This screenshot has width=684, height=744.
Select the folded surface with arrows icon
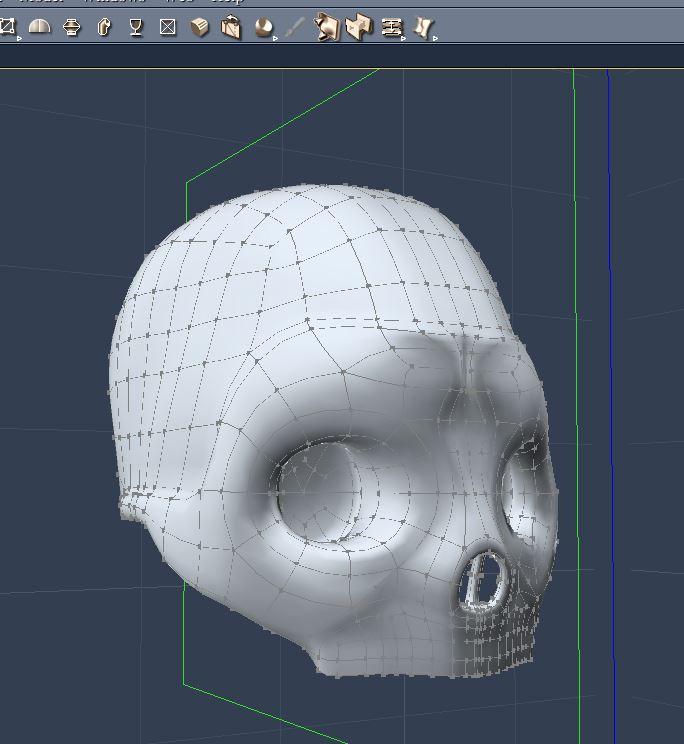click(x=327, y=27)
